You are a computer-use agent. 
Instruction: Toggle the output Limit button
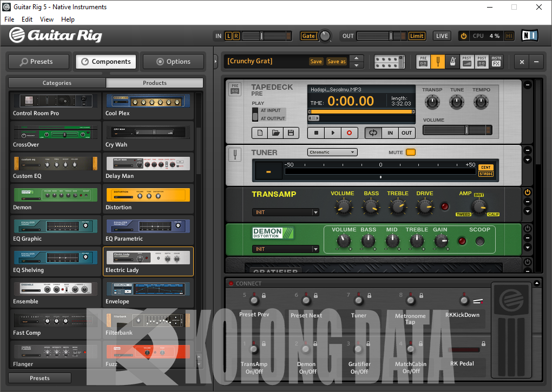[417, 36]
